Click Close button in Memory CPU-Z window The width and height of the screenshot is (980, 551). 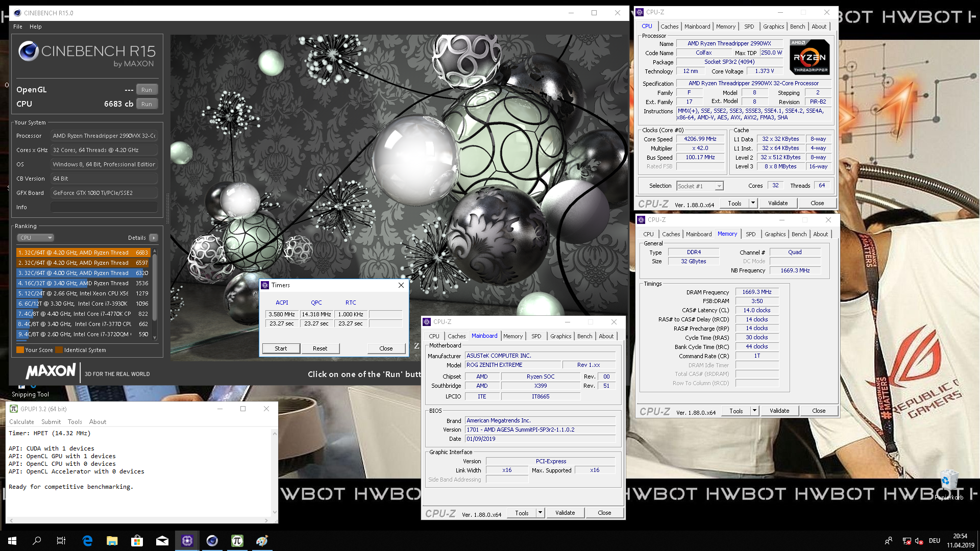click(x=819, y=411)
